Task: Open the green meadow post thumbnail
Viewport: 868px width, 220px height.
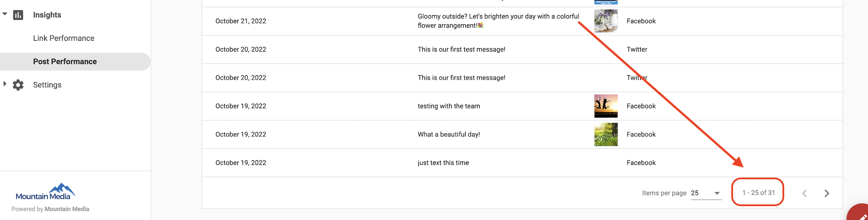Action: [606, 134]
